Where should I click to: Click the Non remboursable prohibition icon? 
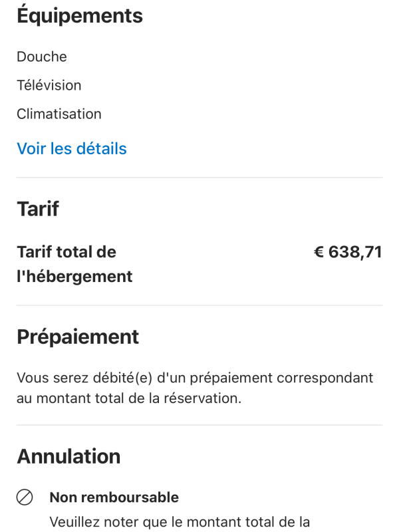click(x=25, y=497)
